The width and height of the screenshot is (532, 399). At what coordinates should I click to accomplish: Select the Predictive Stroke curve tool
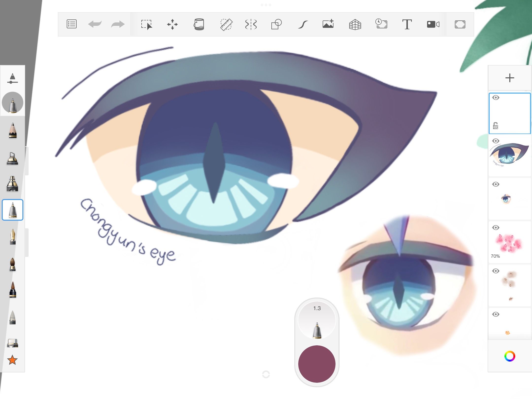[x=303, y=24]
